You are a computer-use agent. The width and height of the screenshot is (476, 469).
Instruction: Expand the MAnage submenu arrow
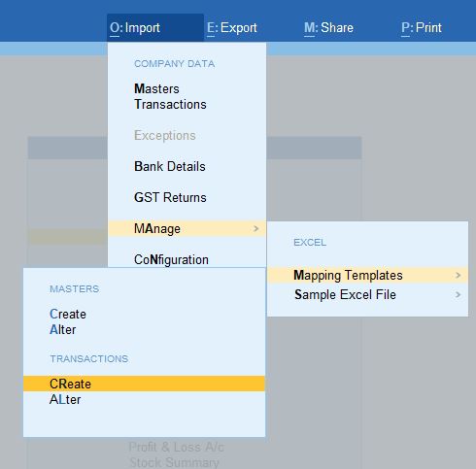pyautogui.click(x=256, y=228)
